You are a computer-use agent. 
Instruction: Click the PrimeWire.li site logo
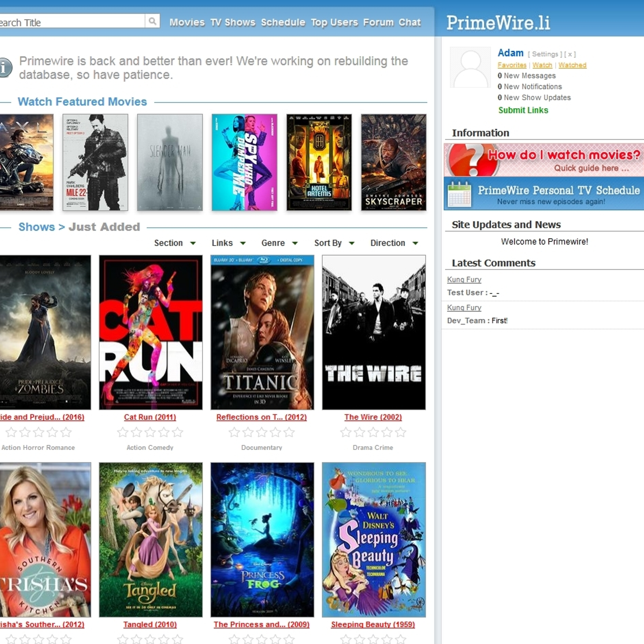(498, 23)
